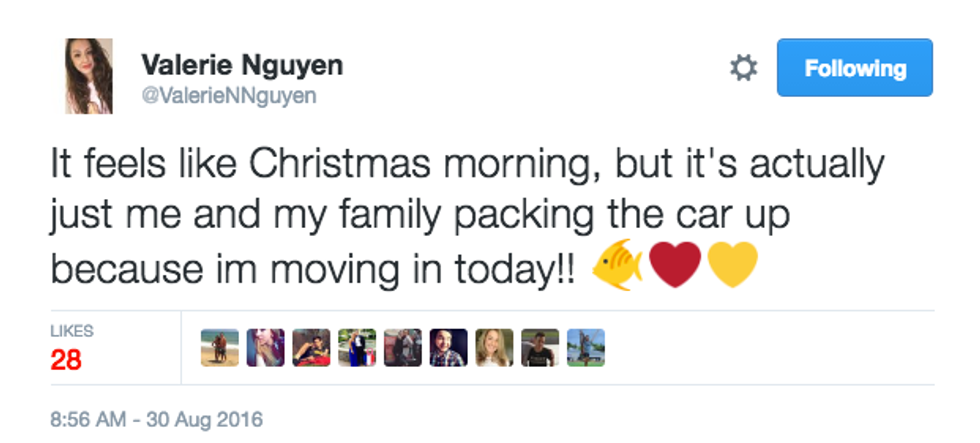Open the gear settings menu on tweet
The width and height of the screenshot is (980, 443).
tap(743, 69)
